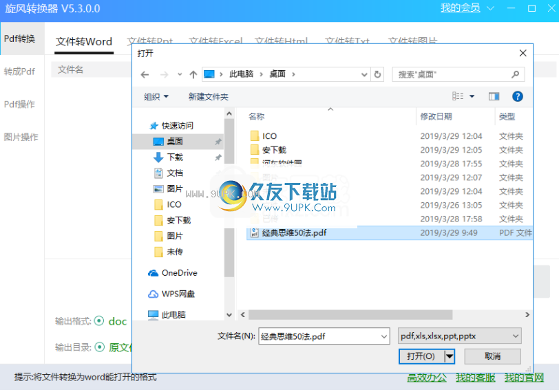Image resolution: width=559 pixels, height=392 pixels.
Task: Select the 原文件 output directory radio
Action: [x=100, y=347]
